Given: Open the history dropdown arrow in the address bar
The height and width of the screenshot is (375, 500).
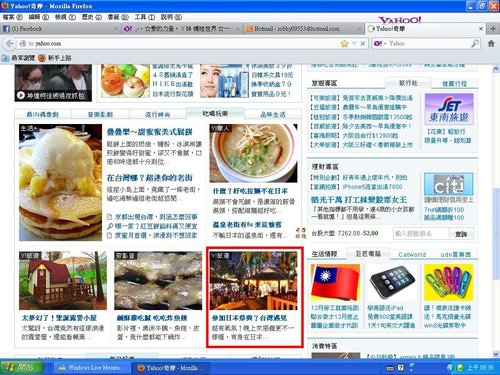Looking at the screenshot, I should 354,43.
